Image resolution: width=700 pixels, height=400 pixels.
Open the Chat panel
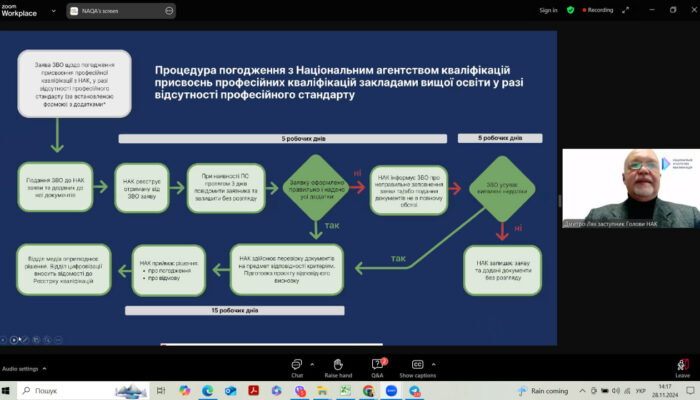pos(297,366)
